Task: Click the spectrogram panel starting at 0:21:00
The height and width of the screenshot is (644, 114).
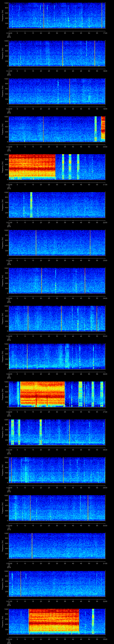Action: coord(57,205)
